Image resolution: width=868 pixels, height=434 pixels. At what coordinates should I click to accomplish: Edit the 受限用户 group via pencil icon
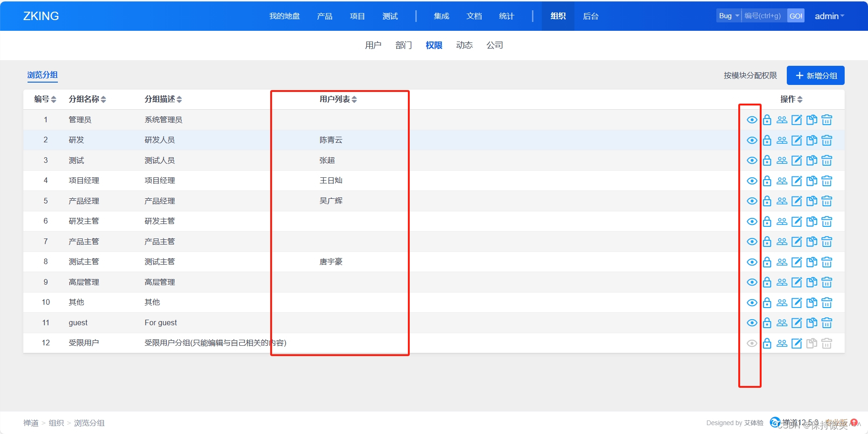point(797,343)
